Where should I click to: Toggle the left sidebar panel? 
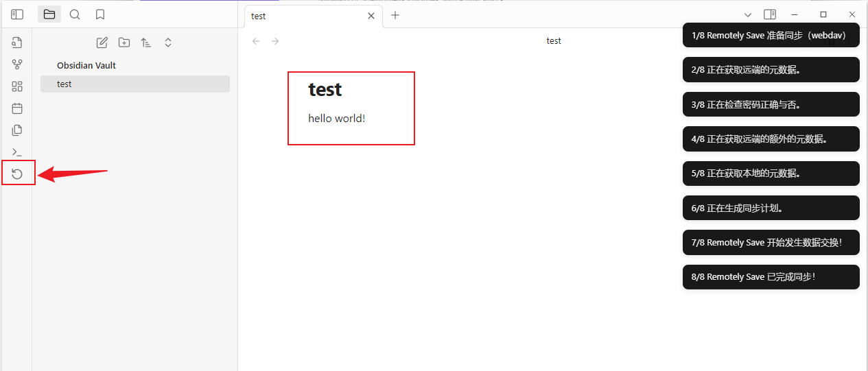coord(17,14)
